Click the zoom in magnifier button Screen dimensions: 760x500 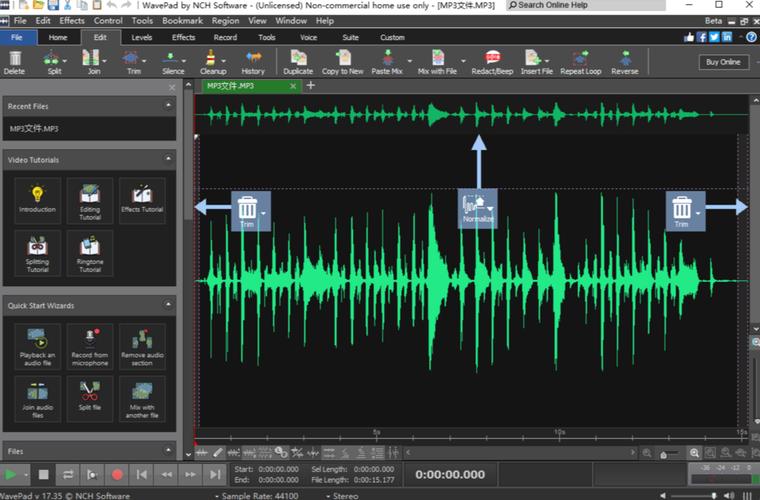tap(695, 453)
